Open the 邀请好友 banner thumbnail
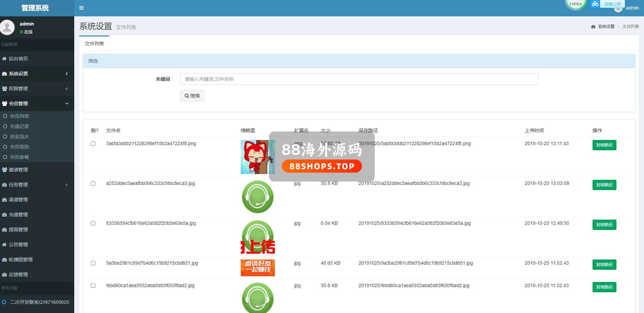This screenshot has width=644, height=313. [x=257, y=268]
